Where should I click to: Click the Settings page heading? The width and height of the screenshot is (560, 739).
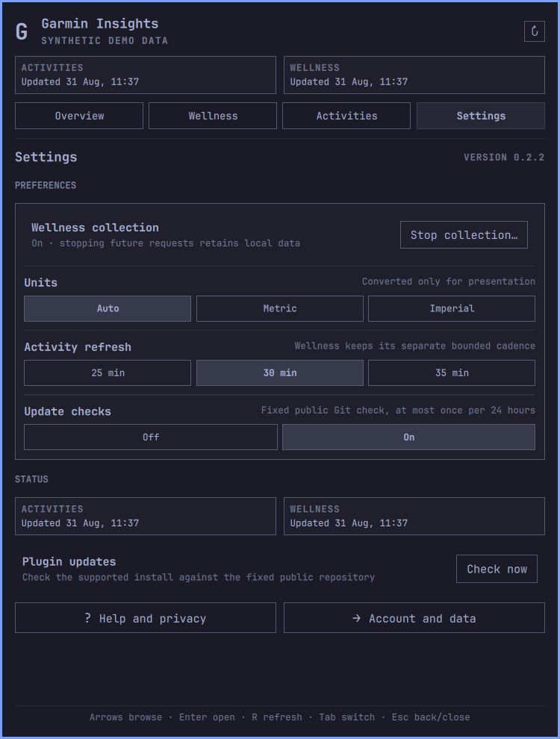[x=46, y=157]
